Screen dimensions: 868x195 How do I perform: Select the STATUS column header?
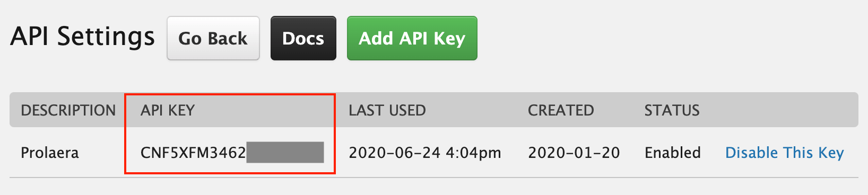[672, 110]
